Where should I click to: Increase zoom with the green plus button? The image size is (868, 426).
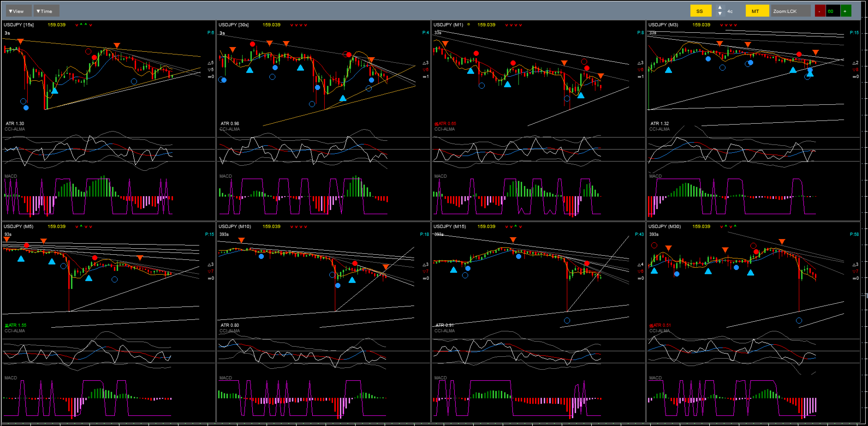pos(845,11)
